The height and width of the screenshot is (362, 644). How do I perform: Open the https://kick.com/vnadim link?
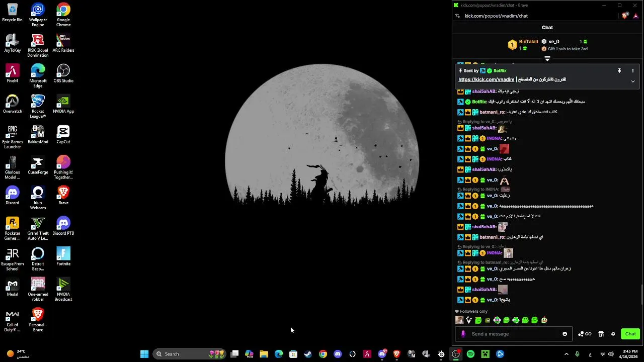486,79
